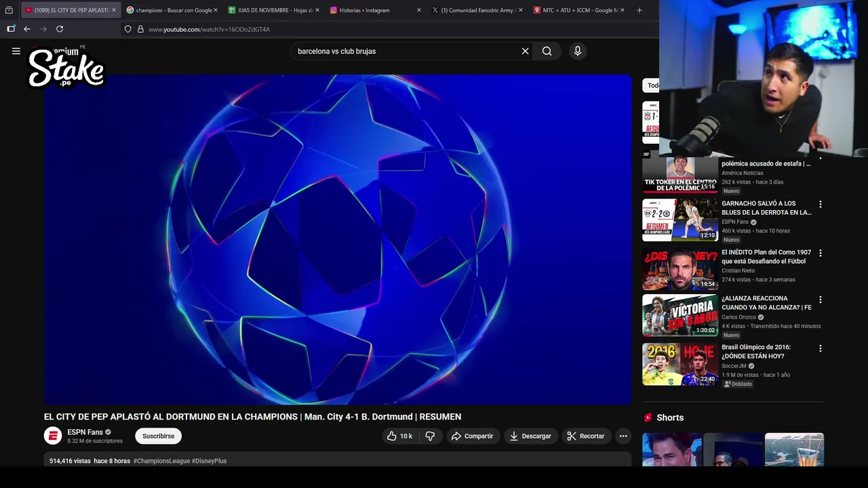This screenshot has height=488, width=868.
Task: Close the champions Google search tab
Action: click(x=216, y=10)
